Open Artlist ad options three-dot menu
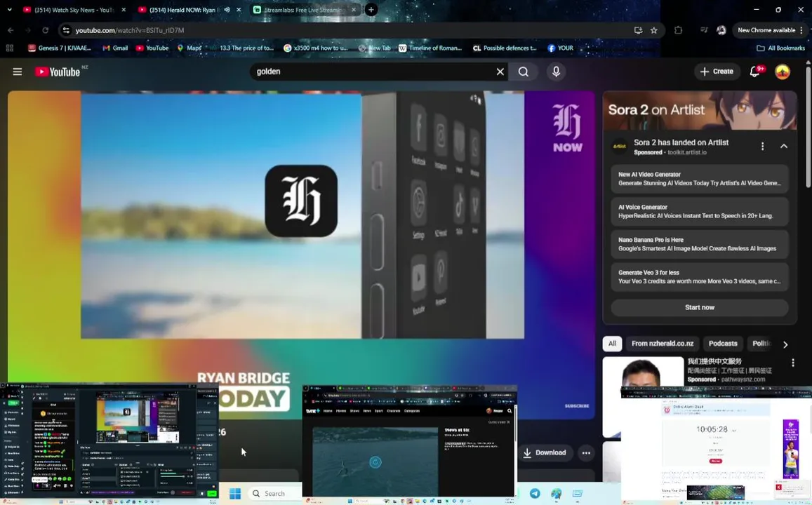The image size is (812, 505). tap(762, 147)
